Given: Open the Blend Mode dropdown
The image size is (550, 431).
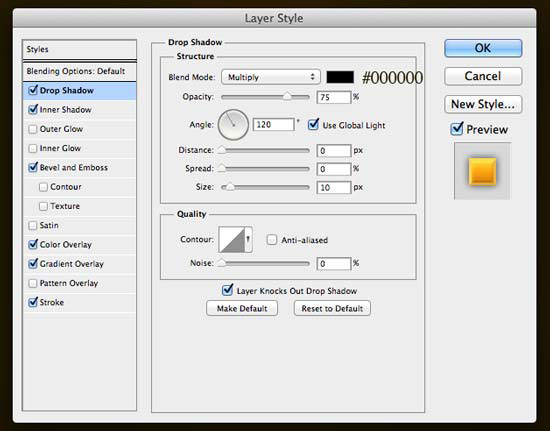Looking at the screenshot, I should pos(271,77).
